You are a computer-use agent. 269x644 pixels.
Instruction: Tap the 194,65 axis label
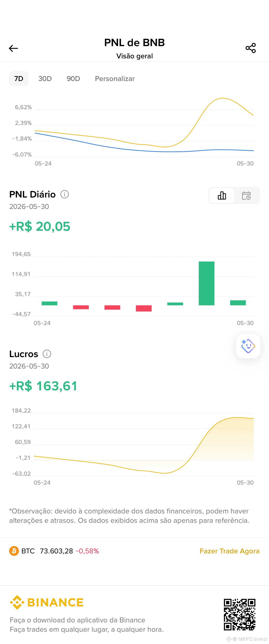click(21, 254)
